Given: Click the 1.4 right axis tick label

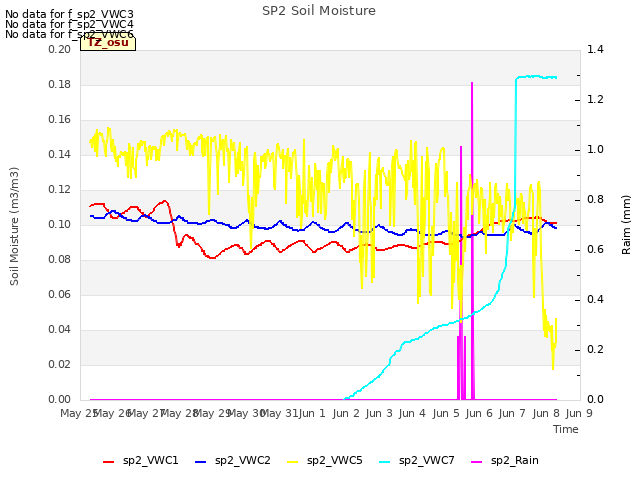Looking at the screenshot, I should tap(595, 49).
